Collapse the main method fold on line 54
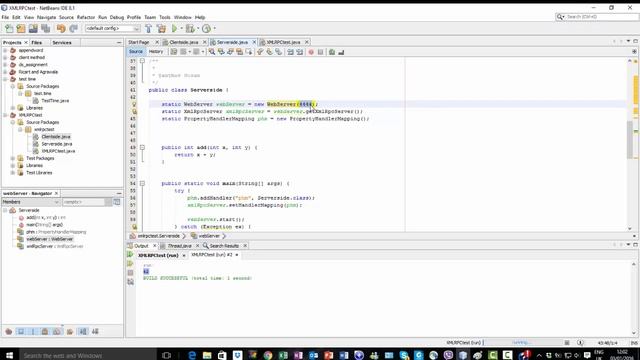 coord(142,183)
